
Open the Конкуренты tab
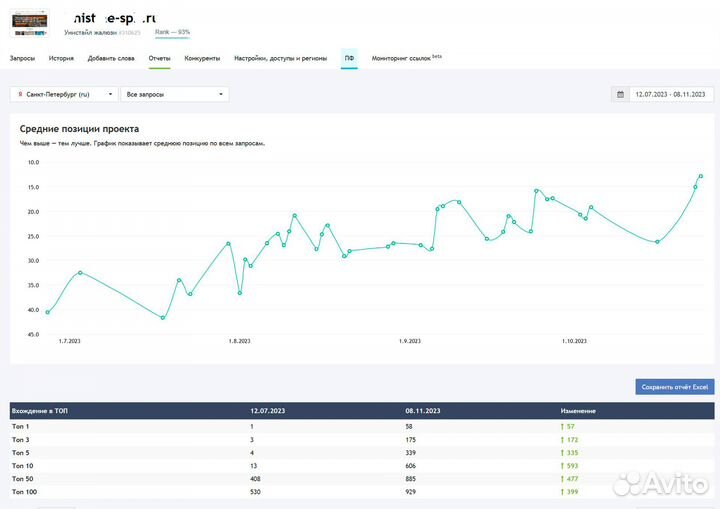202,59
